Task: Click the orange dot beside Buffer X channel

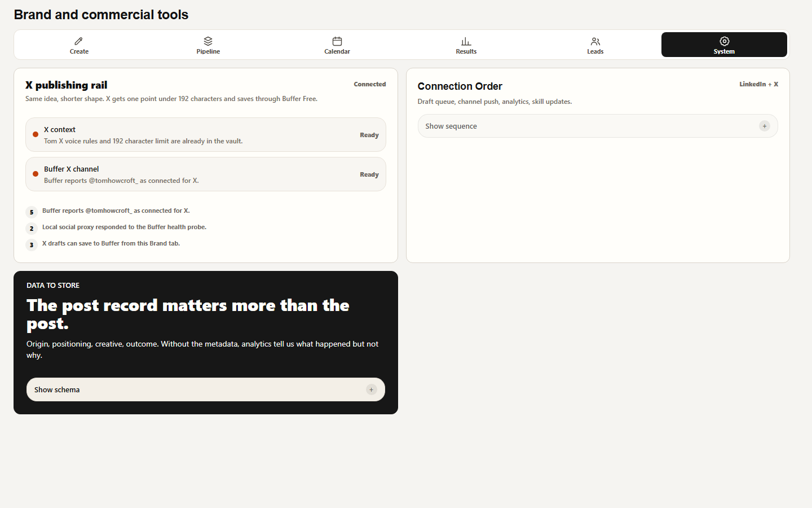Action: 36,174
